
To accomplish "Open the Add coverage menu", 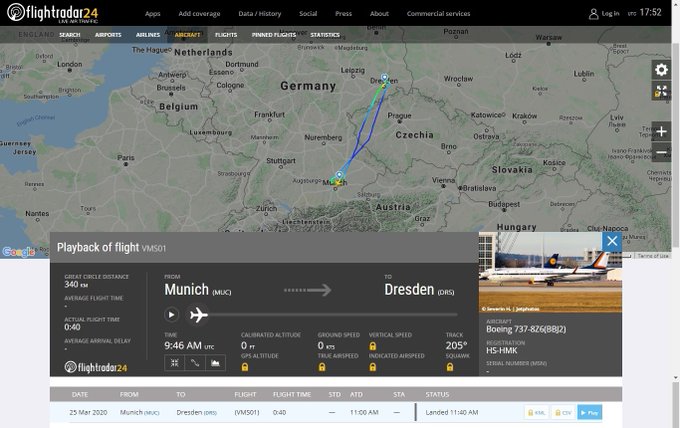I will 199,13.
